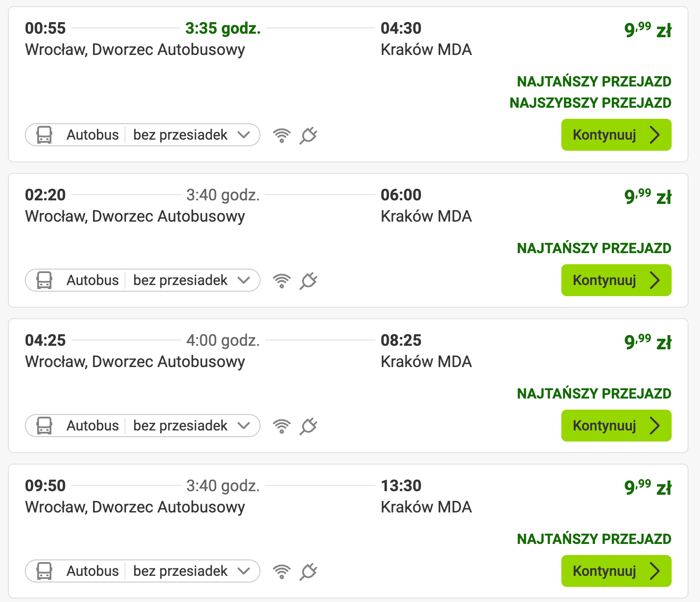The width and height of the screenshot is (700, 602).
Task: Click the power plug icon on the 00:55 trip
Action: pyautogui.click(x=308, y=135)
